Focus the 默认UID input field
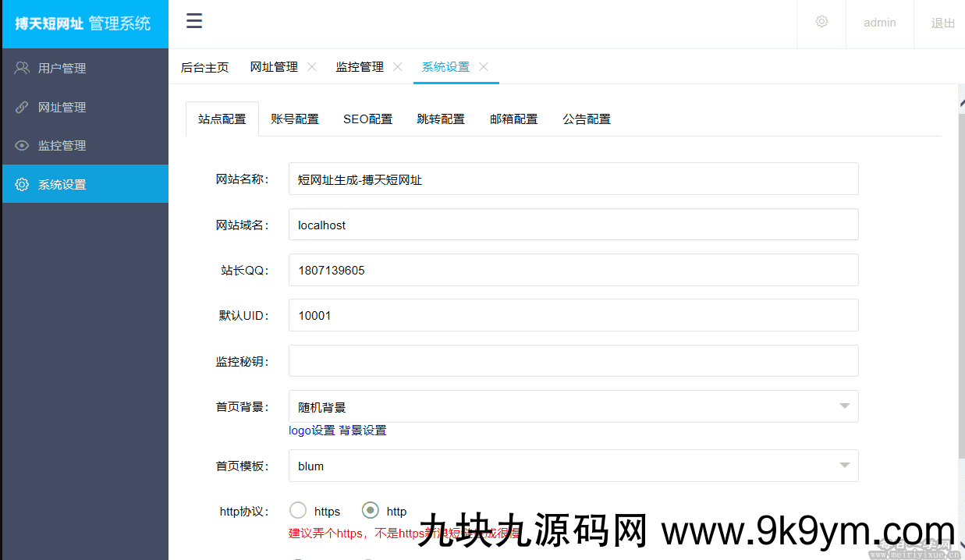The width and height of the screenshot is (965, 560). 573,315
